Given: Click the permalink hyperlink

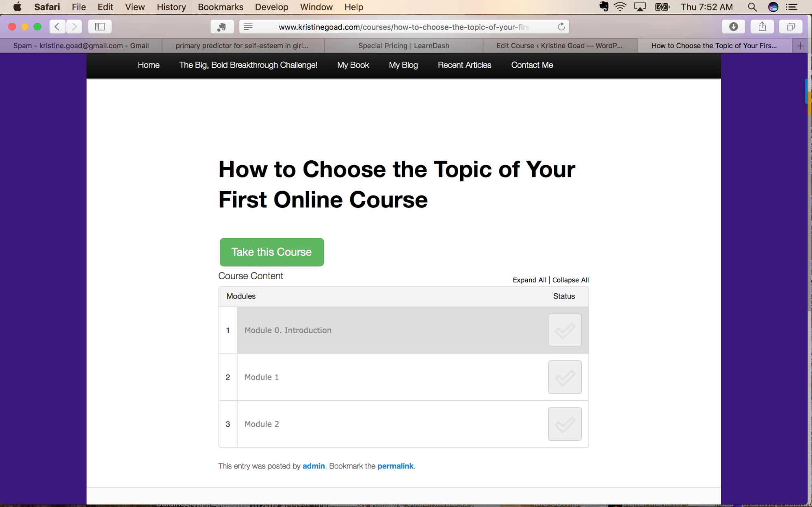Looking at the screenshot, I should pos(396,466).
